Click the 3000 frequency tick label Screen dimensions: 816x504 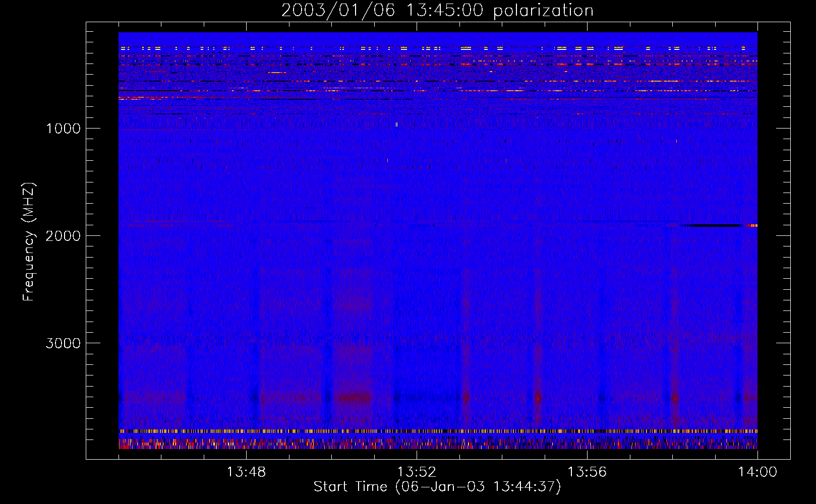[63, 343]
